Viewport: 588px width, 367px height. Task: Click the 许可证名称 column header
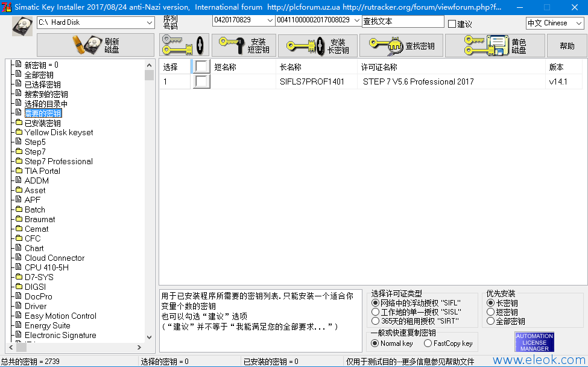[x=452, y=67]
